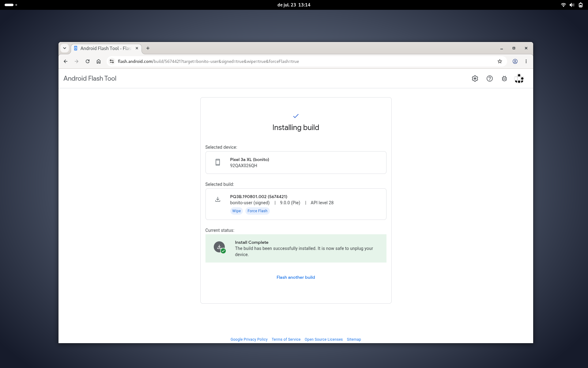Image resolution: width=588 pixels, height=368 pixels.
Task: Open Android Flash Tool settings gear
Action: click(x=475, y=79)
